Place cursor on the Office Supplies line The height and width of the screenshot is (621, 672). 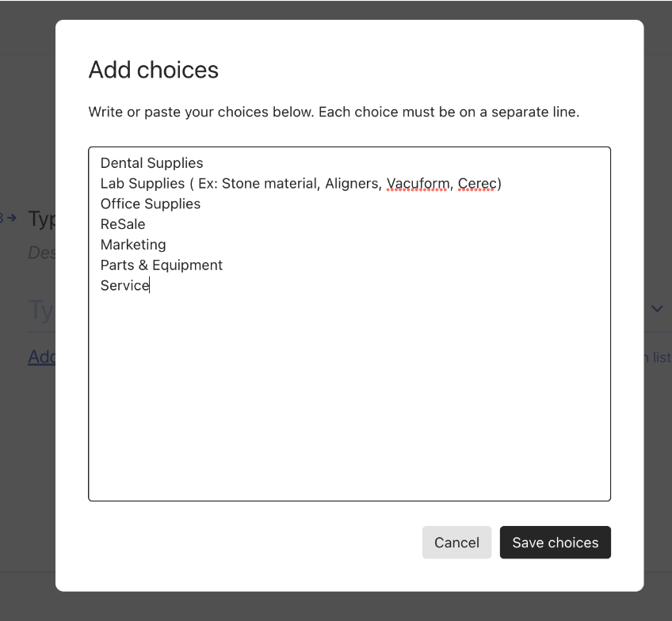[x=151, y=204]
